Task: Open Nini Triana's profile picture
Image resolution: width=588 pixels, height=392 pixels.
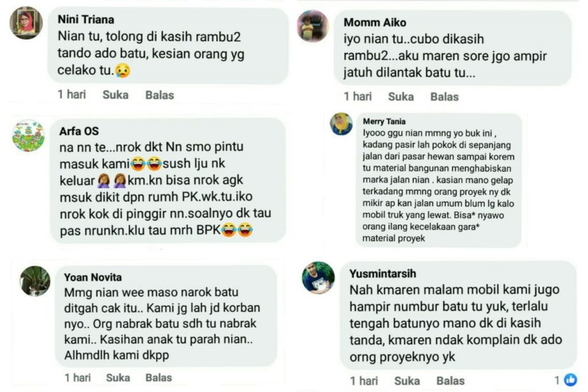Action: 26,23
